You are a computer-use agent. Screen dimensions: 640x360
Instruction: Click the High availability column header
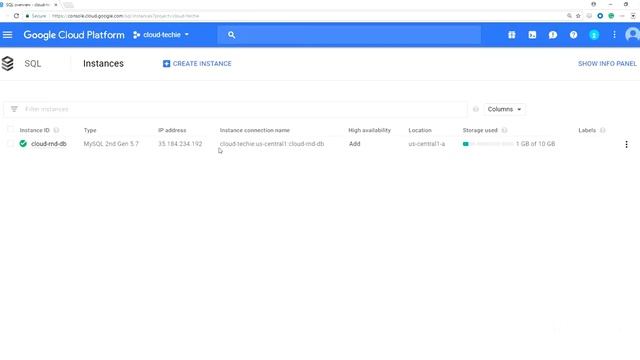tap(369, 130)
